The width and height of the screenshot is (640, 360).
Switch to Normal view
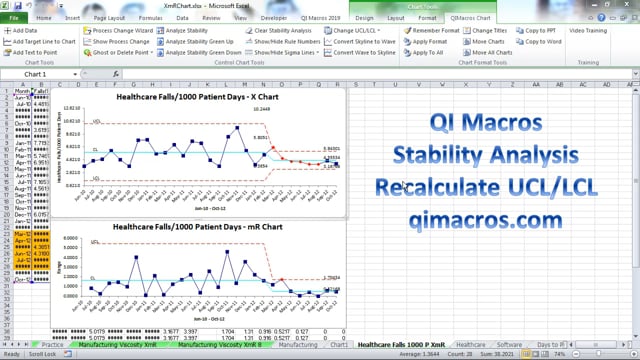pyautogui.click(x=526, y=354)
